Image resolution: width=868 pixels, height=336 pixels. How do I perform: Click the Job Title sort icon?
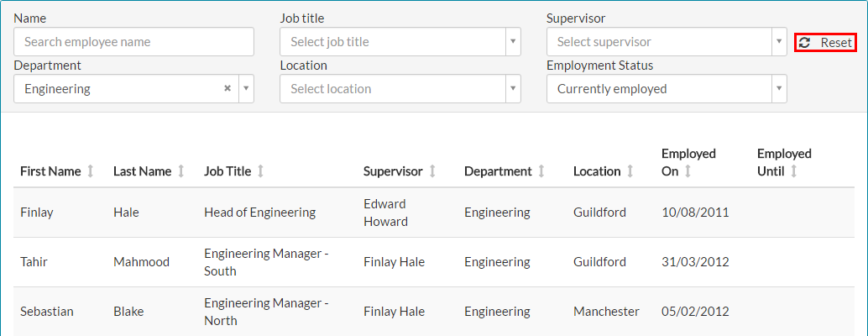coord(260,171)
